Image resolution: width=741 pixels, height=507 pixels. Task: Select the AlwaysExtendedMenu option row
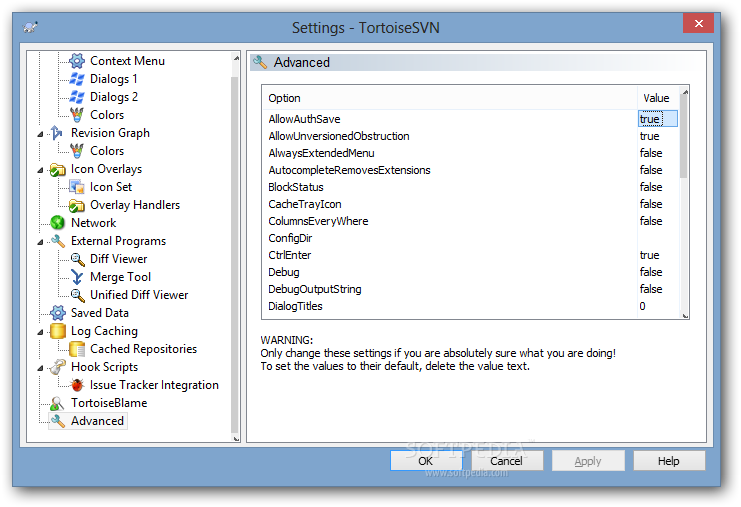(471, 153)
